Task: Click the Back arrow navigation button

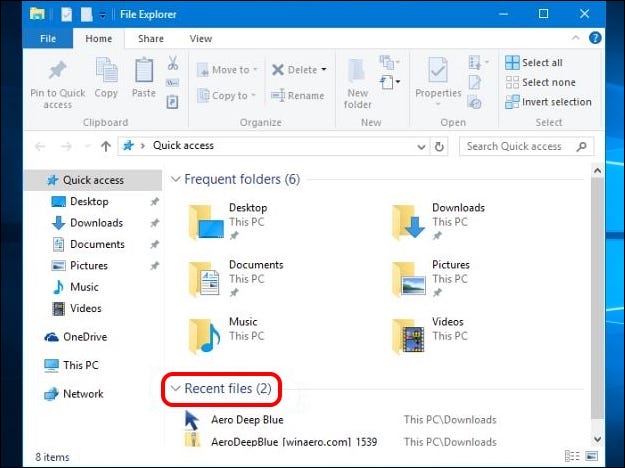Action: click(40, 146)
